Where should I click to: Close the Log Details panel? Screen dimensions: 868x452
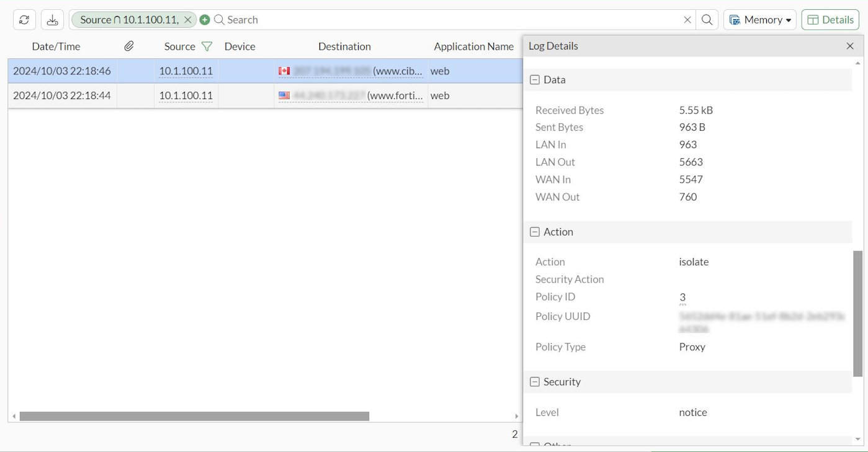[x=850, y=45]
